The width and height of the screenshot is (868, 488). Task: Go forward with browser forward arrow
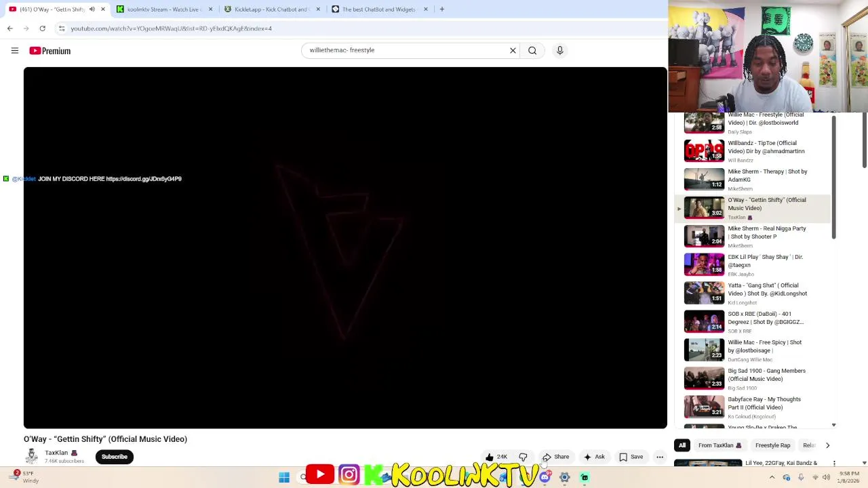26,28
